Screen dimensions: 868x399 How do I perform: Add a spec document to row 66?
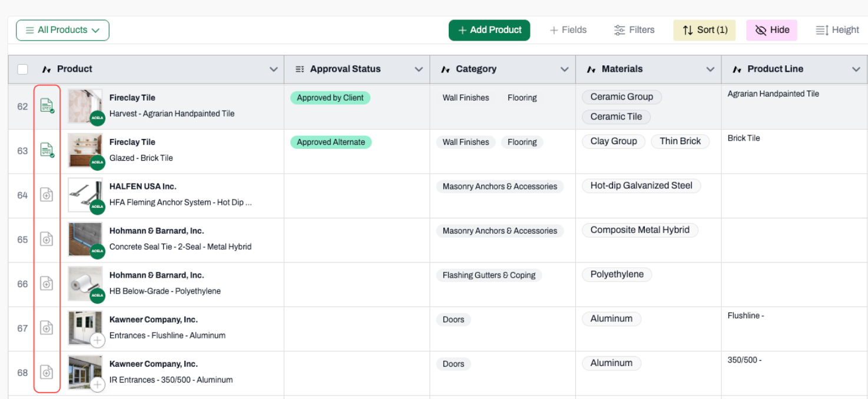47,284
